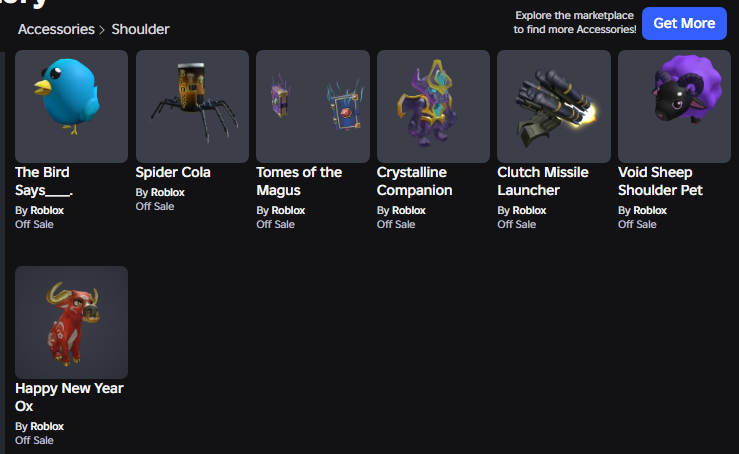Open The Bird Says____. item thumbnail
Screen dimensions: 739x454
point(71,107)
